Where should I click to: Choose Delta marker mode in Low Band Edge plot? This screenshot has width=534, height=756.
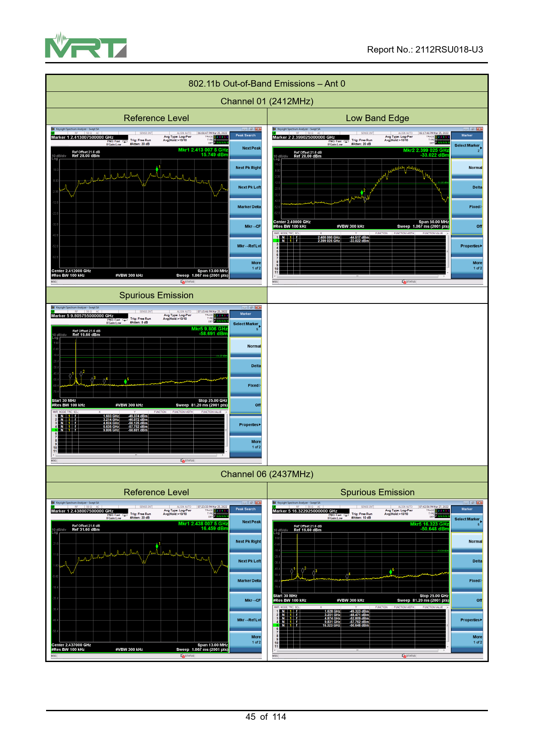pyautogui.click(x=467, y=187)
